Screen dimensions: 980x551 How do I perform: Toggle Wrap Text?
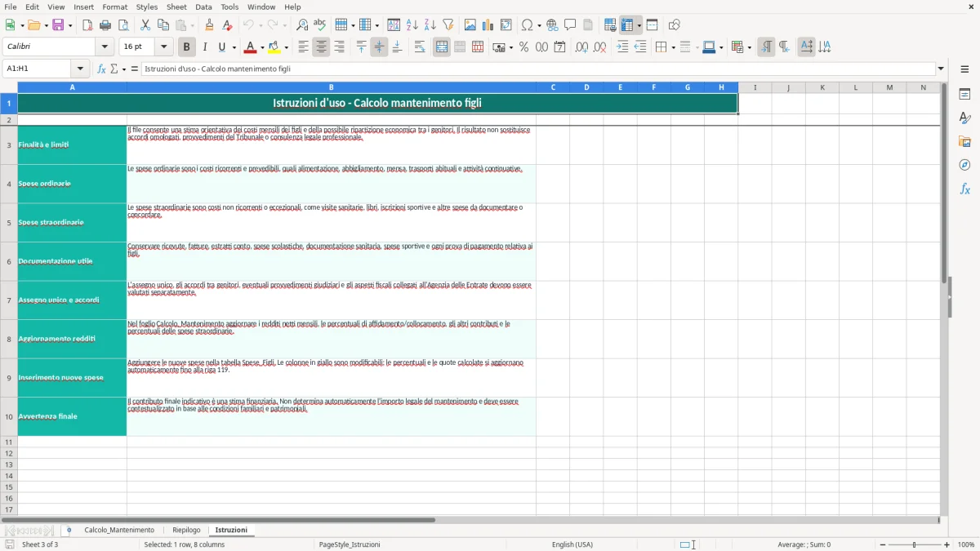(x=420, y=47)
